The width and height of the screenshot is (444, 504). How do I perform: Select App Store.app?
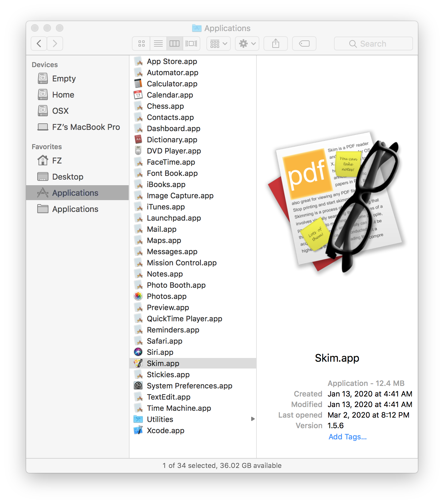[x=193, y=61]
